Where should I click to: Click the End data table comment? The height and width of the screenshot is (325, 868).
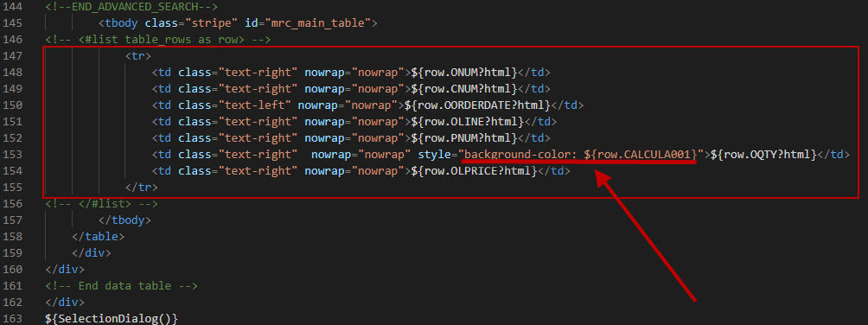click(x=121, y=286)
